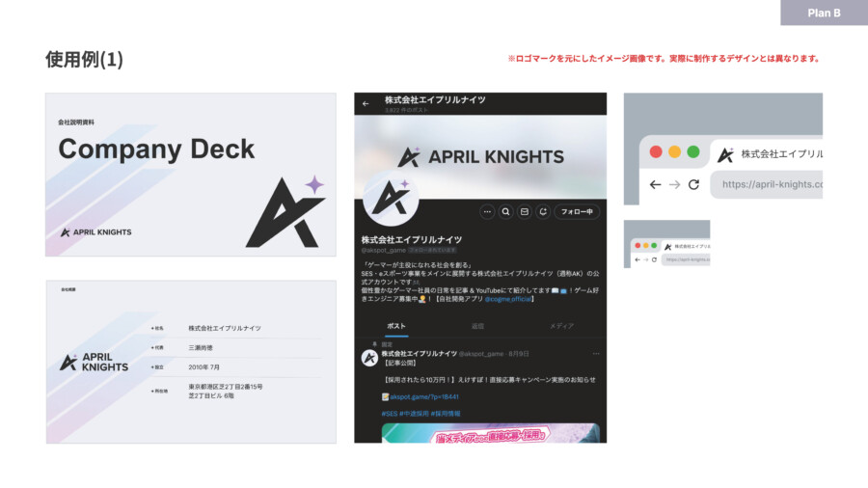Image resolution: width=868 pixels, height=488 pixels.
Task: Select the ポスト tab on the profile
Action: tap(396, 326)
